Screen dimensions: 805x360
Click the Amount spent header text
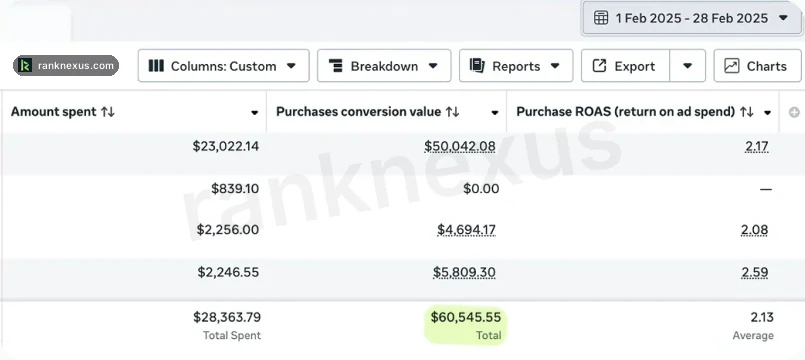(53, 112)
